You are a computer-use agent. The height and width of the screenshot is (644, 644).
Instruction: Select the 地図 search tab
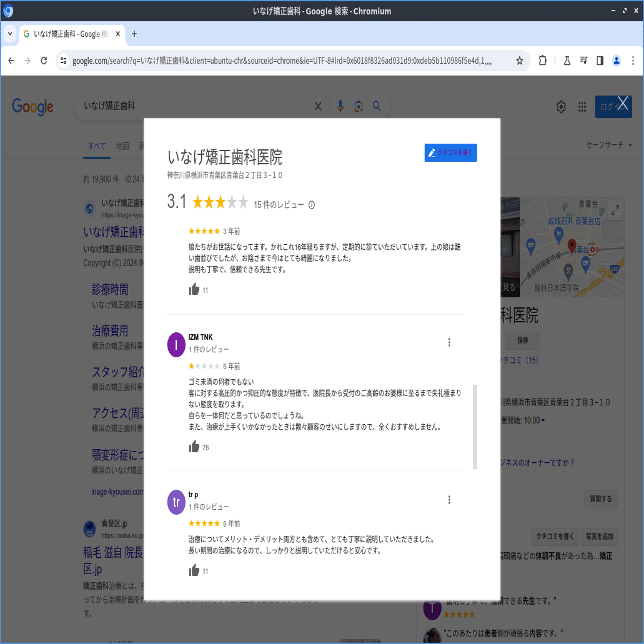coord(122,146)
